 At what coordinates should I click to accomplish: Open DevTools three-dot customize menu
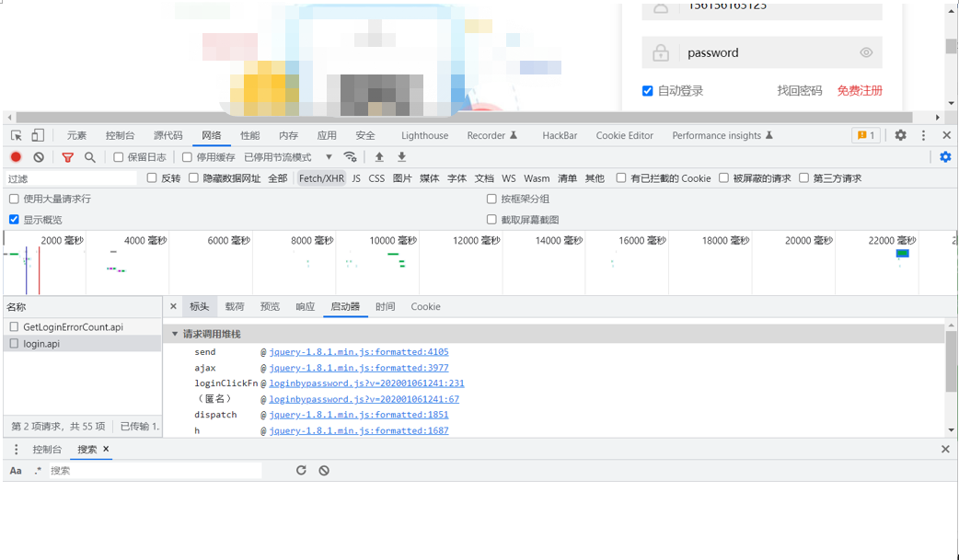tap(923, 135)
